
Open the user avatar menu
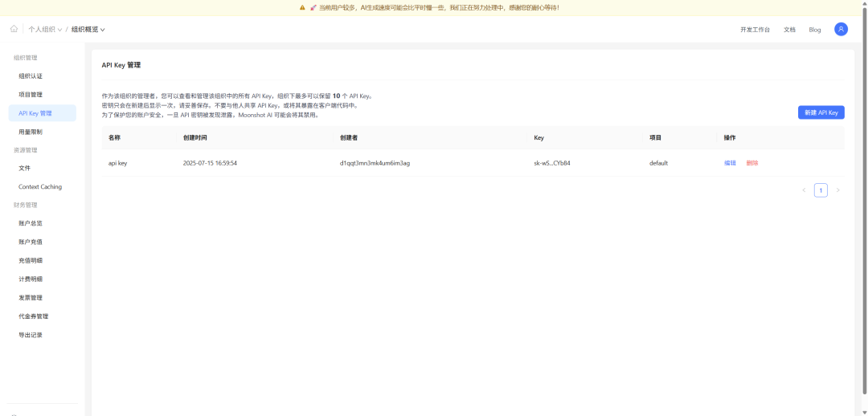841,30
